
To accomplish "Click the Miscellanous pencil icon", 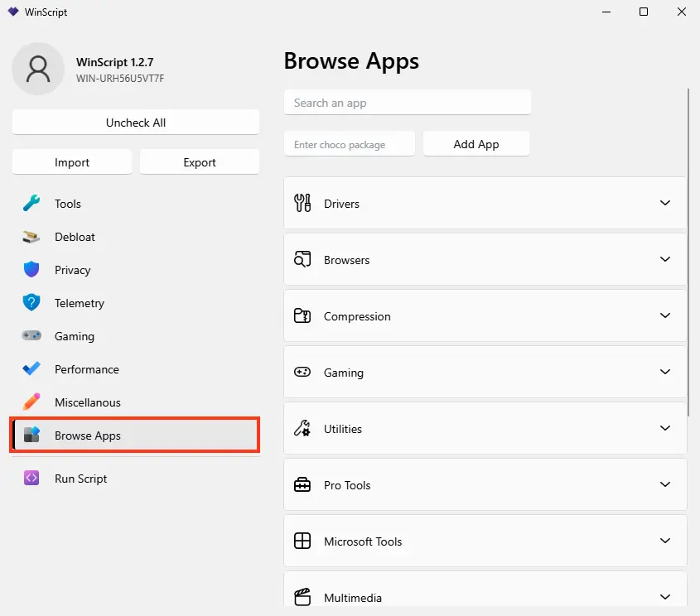I will (x=31, y=402).
